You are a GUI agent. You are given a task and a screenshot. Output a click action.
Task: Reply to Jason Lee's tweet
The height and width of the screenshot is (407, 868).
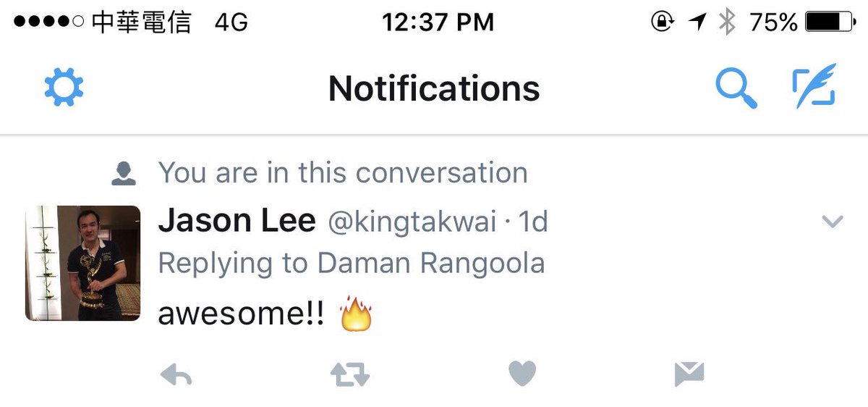coord(175,374)
